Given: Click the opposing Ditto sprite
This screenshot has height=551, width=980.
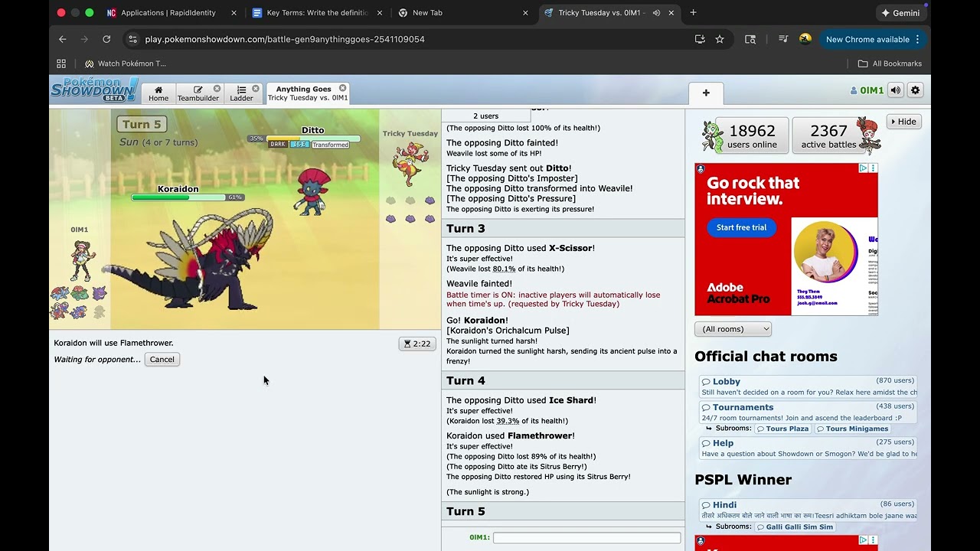Looking at the screenshot, I should (x=312, y=191).
